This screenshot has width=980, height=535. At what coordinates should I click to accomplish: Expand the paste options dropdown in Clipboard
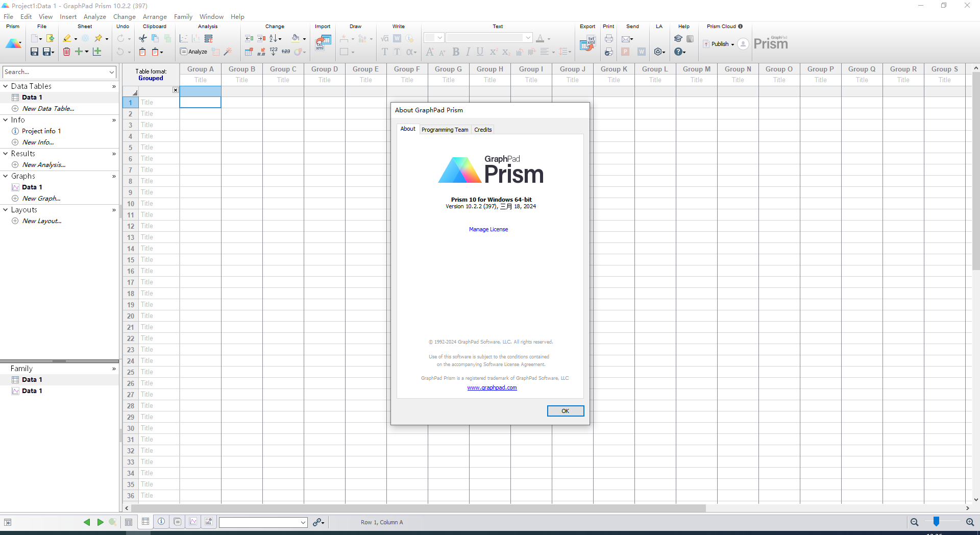162,52
